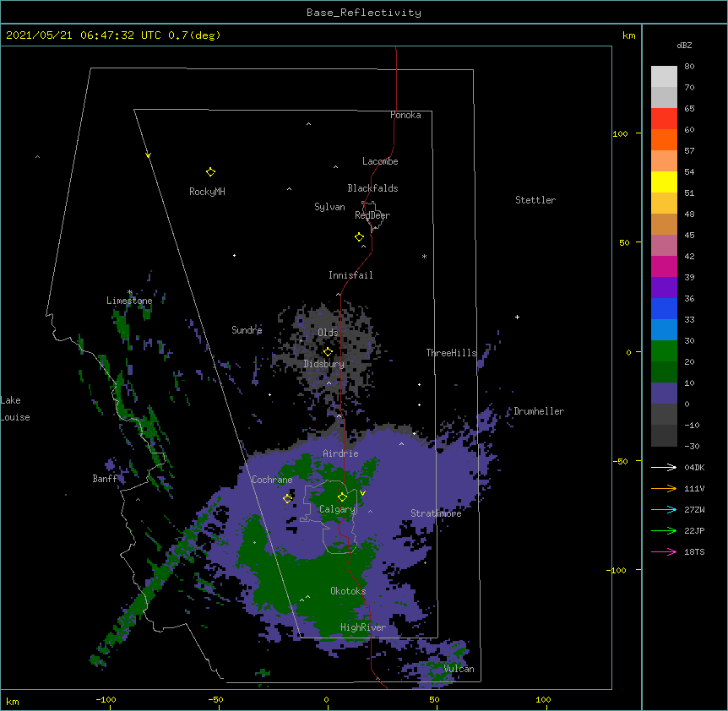Click the Ponoka label
The width and height of the screenshot is (728, 711).
tap(405, 115)
